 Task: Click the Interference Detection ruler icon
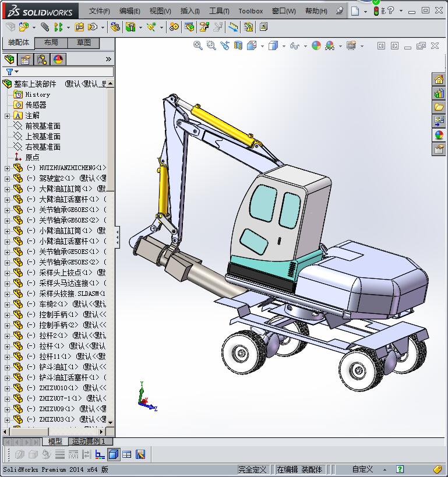tap(233, 27)
